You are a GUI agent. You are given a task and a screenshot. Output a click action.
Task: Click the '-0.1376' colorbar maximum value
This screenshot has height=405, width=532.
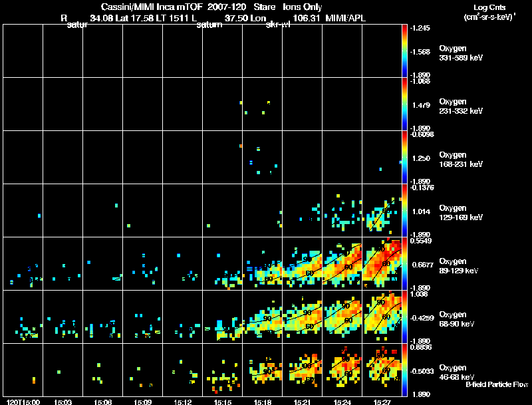pos(422,188)
